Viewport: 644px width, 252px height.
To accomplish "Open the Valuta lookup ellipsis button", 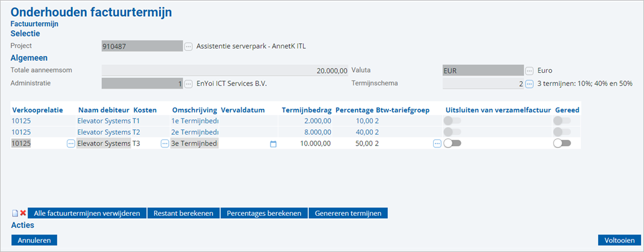I will (530, 70).
